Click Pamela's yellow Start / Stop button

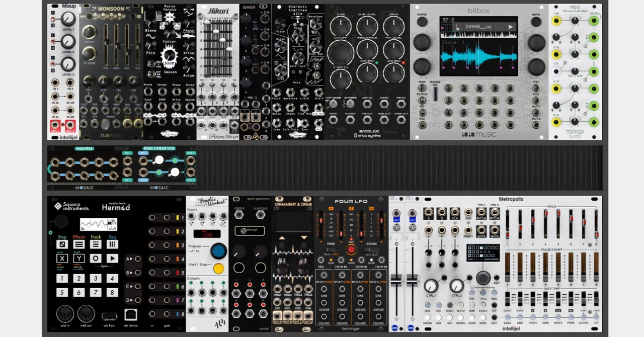(218, 269)
